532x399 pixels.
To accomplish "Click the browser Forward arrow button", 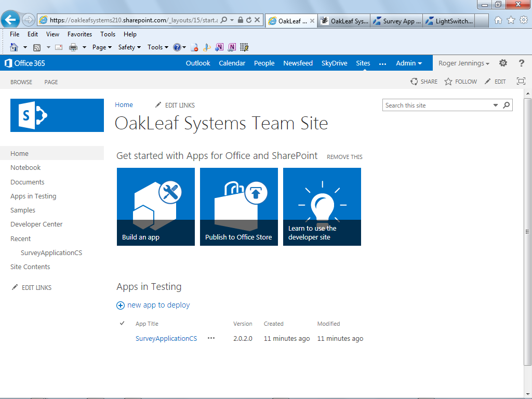I will [29, 20].
